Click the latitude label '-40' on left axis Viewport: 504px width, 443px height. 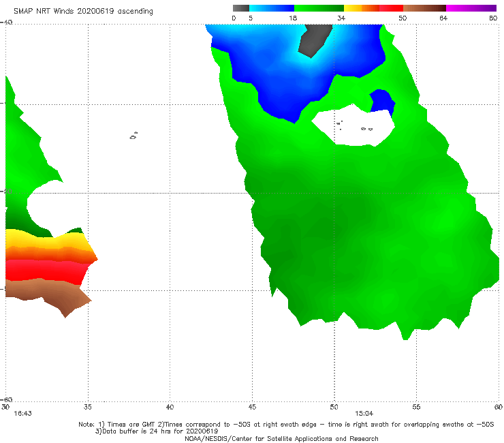pos(6,22)
